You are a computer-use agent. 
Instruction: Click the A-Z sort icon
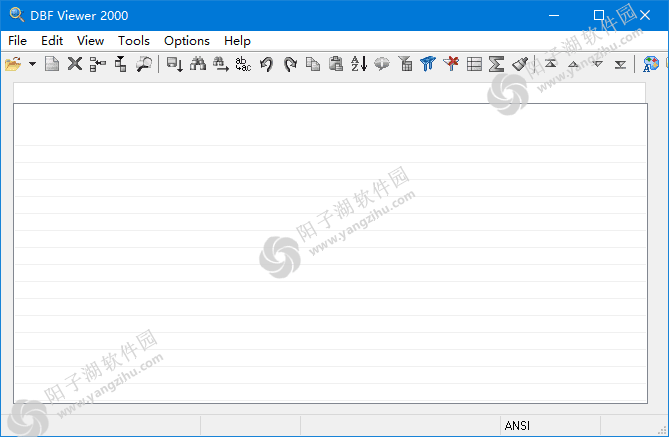point(359,64)
